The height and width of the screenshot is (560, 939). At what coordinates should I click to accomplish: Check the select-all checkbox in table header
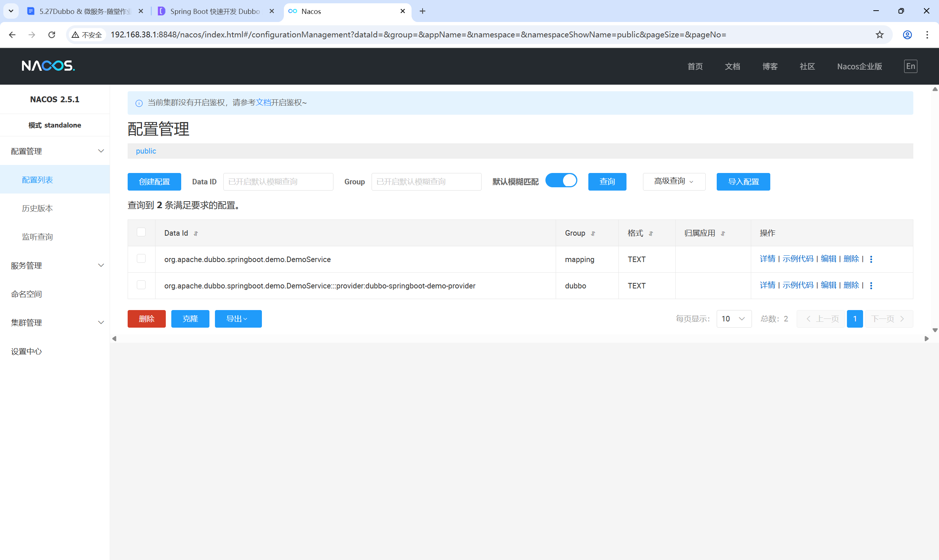click(x=141, y=232)
